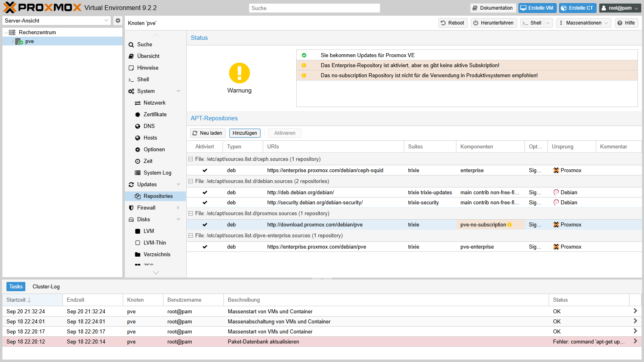Collapse the proxmox.sources file group
The image size is (644, 362).
coord(190,214)
